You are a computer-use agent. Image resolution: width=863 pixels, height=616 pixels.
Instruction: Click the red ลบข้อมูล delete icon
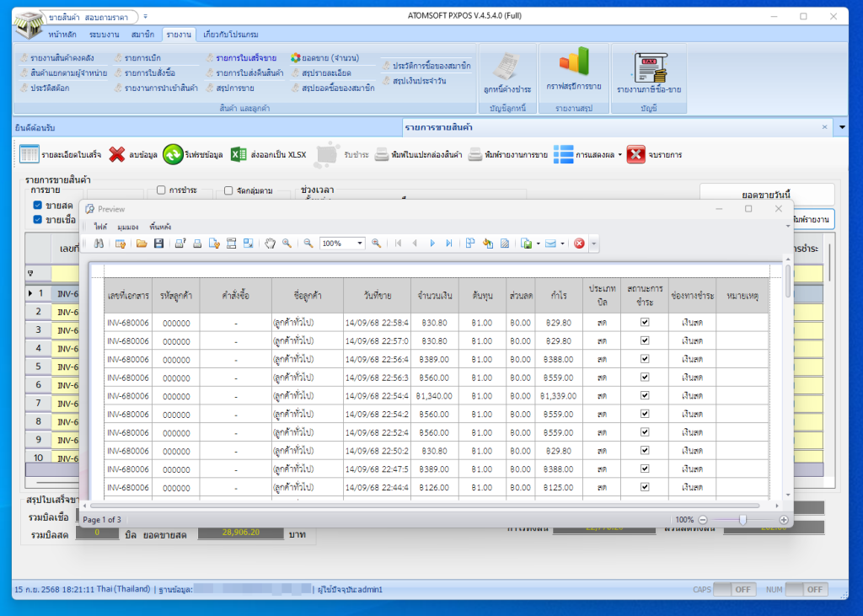pyautogui.click(x=116, y=155)
